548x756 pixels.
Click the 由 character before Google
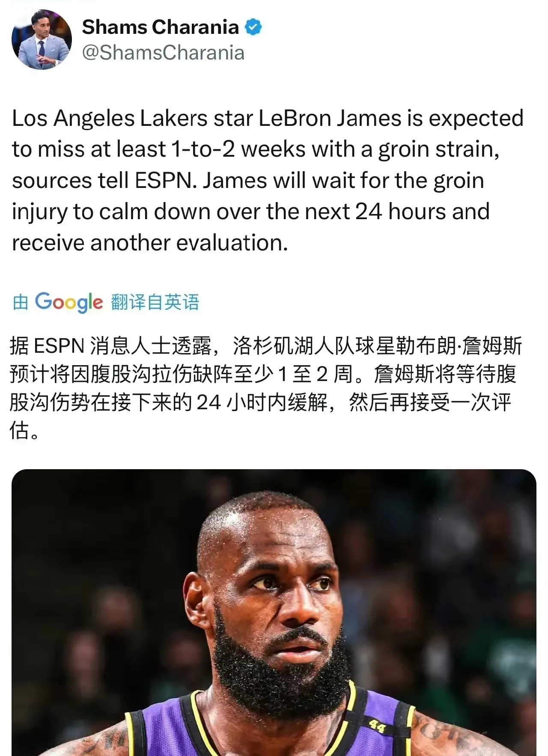[x=21, y=302]
